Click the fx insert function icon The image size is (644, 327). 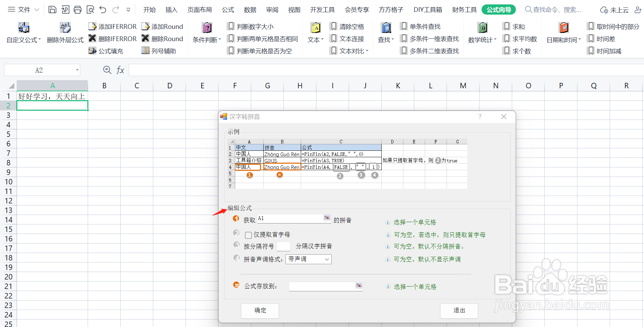[120, 70]
